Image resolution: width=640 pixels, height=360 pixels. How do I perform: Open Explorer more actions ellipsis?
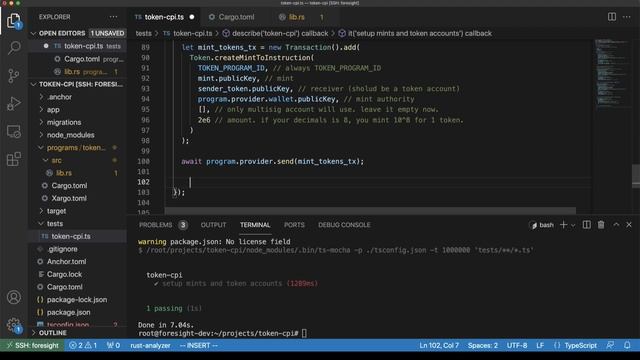click(x=113, y=17)
